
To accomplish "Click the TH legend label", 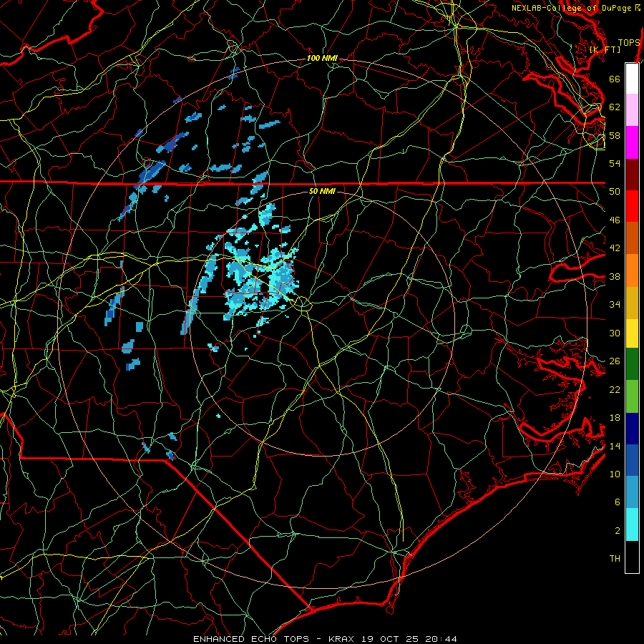I will click(x=615, y=559).
